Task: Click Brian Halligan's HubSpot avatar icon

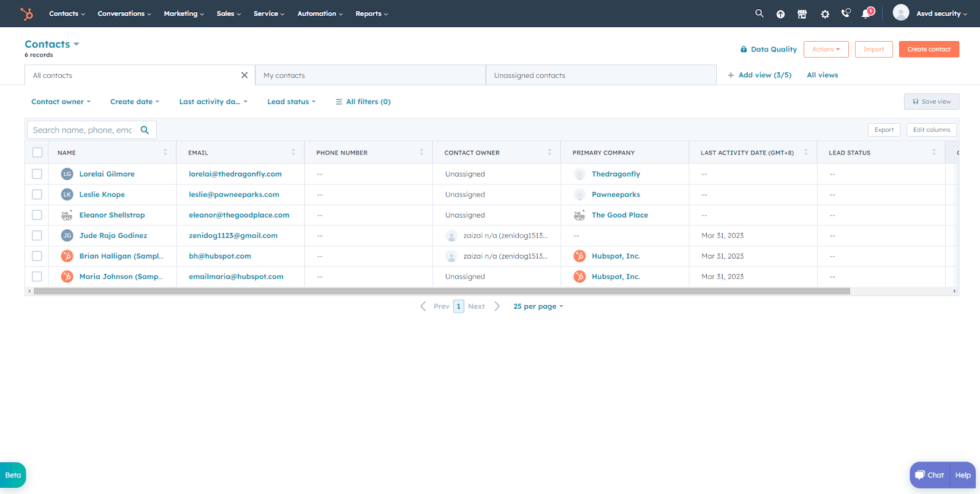Action: pos(67,256)
